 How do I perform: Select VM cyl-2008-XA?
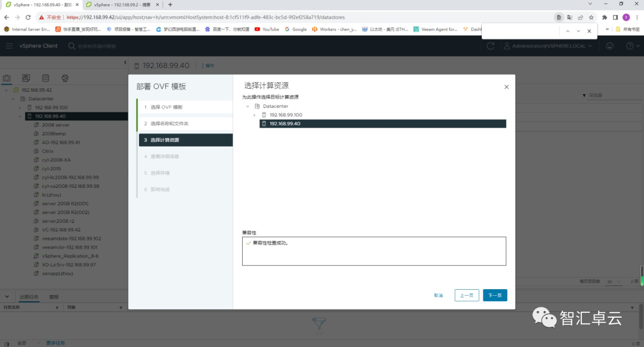56,160
